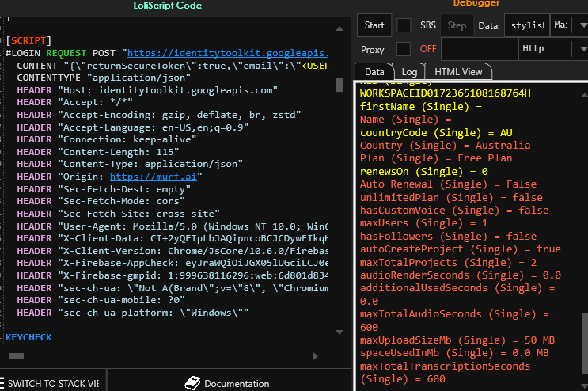Image resolution: width=588 pixels, height=391 pixels.
Task: Open the https://murf.ai link
Action: point(153,177)
